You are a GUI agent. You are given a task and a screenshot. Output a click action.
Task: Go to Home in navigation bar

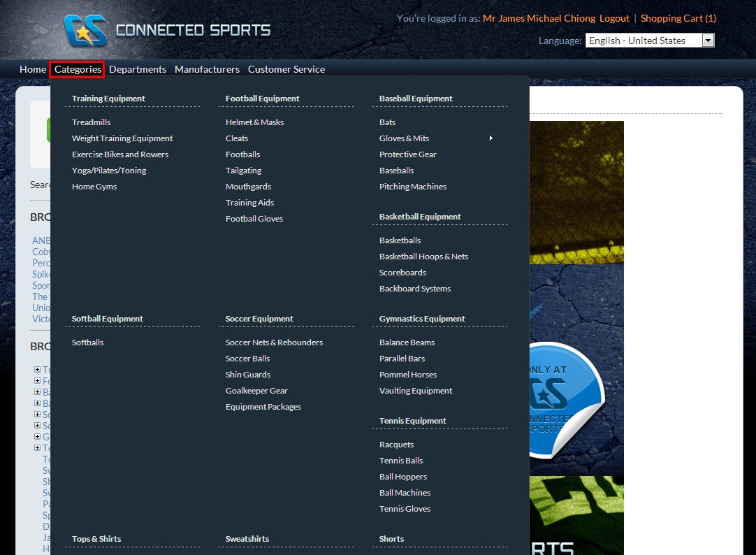(x=33, y=69)
